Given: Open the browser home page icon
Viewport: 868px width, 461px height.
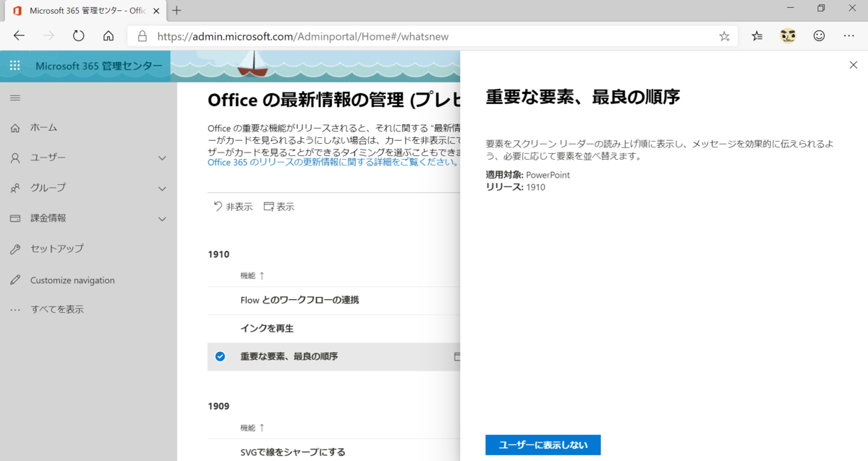Looking at the screenshot, I should (109, 35).
